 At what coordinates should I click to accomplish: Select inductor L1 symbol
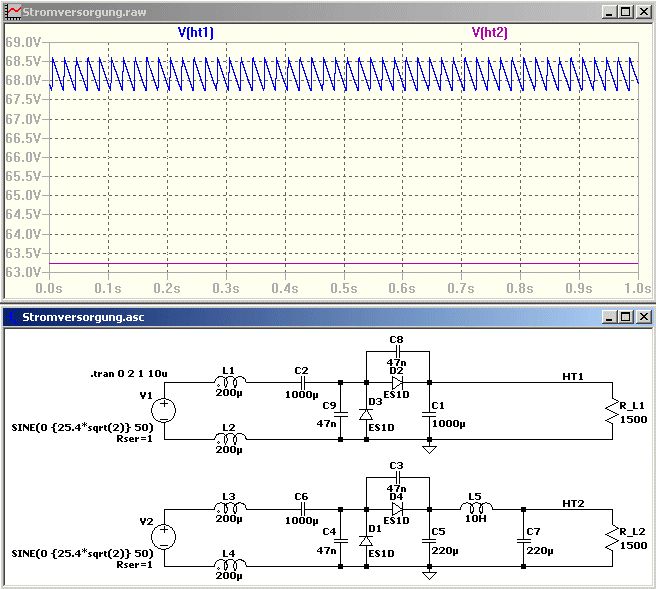point(230,382)
